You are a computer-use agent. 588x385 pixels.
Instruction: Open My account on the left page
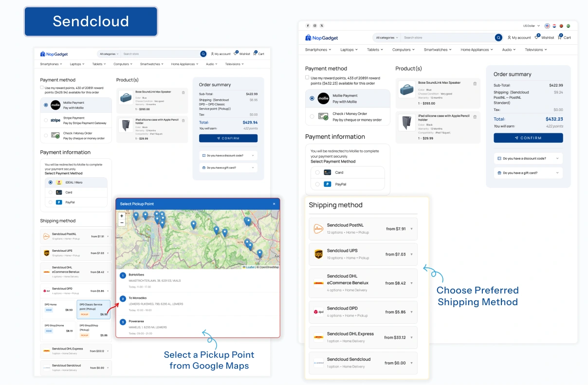point(220,54)
